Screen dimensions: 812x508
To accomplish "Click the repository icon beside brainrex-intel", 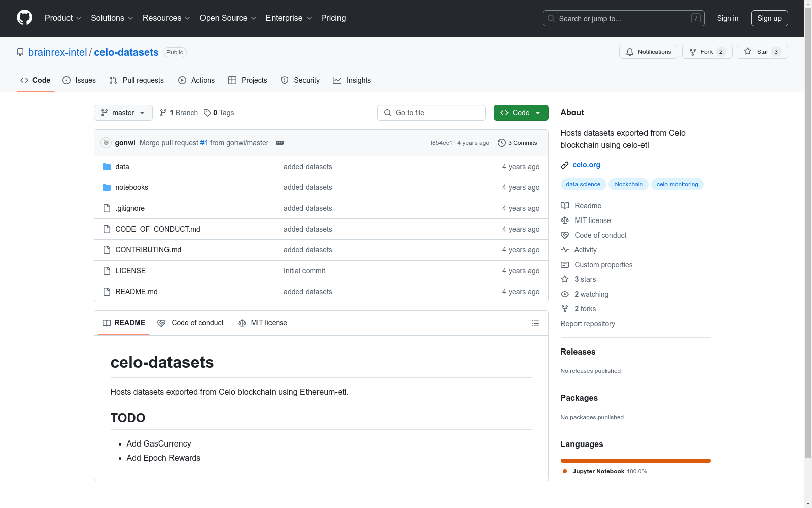I will tap(20, 52).
